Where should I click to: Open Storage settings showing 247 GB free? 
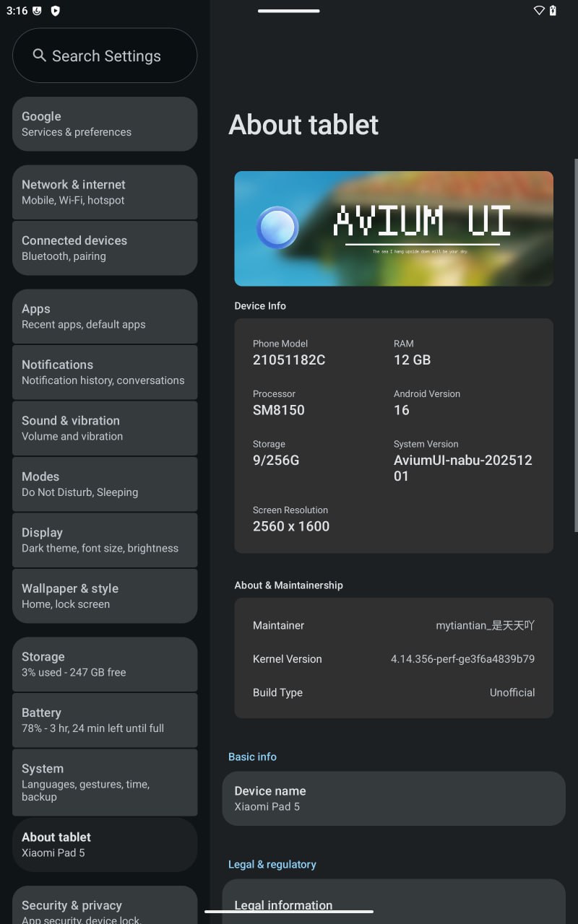105,664
